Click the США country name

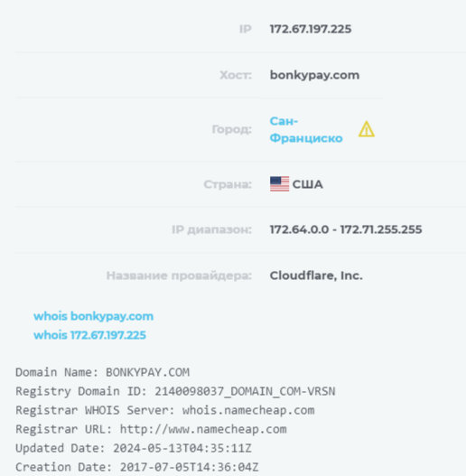point(308,184)
